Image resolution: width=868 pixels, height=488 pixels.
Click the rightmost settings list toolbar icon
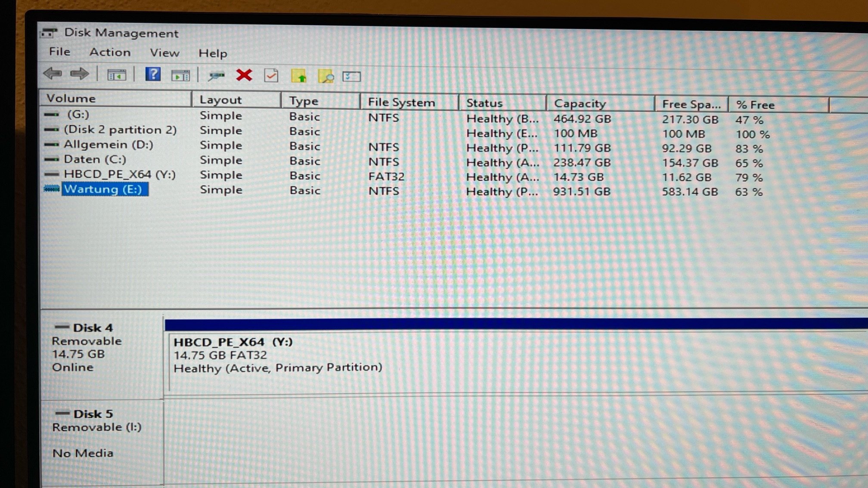point(351,77)
